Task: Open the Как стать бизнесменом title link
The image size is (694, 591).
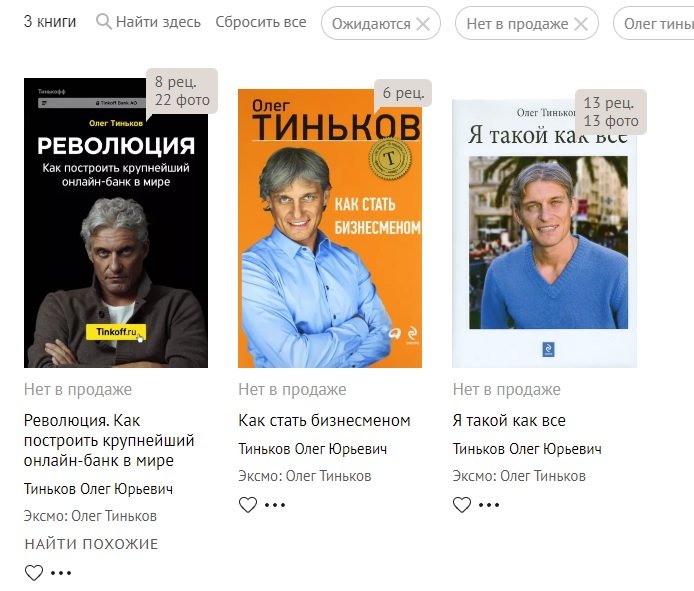Action: [324, 420]
